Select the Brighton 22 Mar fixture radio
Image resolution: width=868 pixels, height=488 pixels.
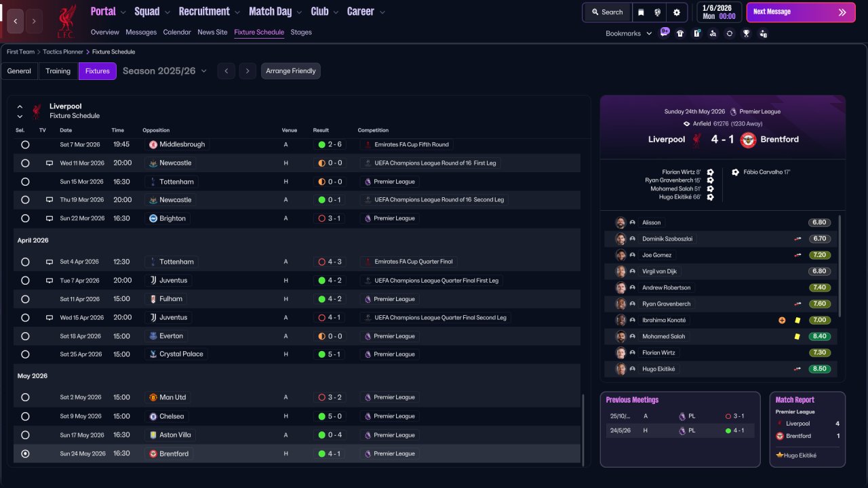pos(25,219)
